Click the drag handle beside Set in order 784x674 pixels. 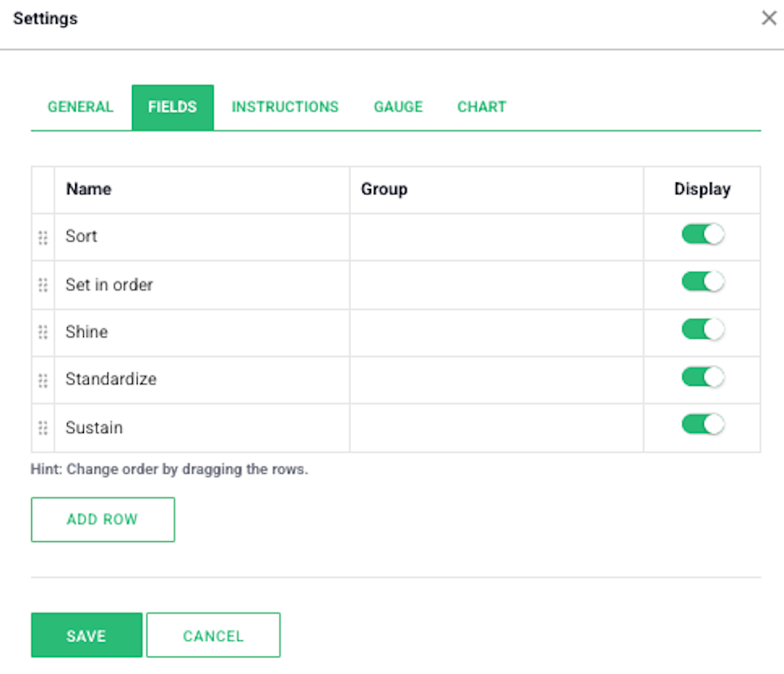tap(43, 285)
